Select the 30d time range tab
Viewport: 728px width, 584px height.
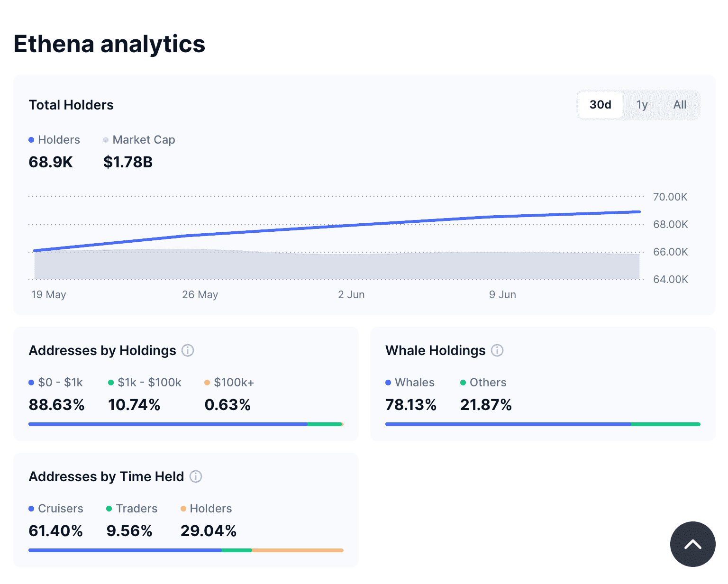[601, 105]
